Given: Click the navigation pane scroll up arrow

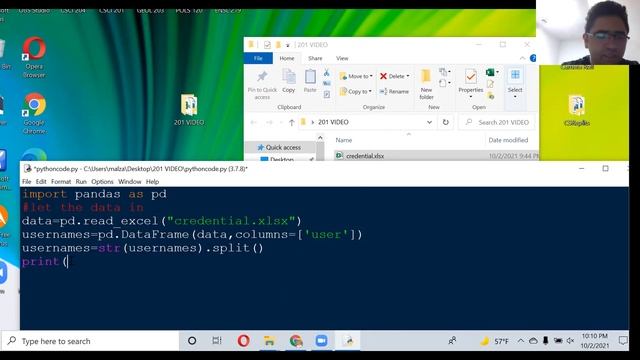Looking at the screenshot, I should (x=320, y=138).
